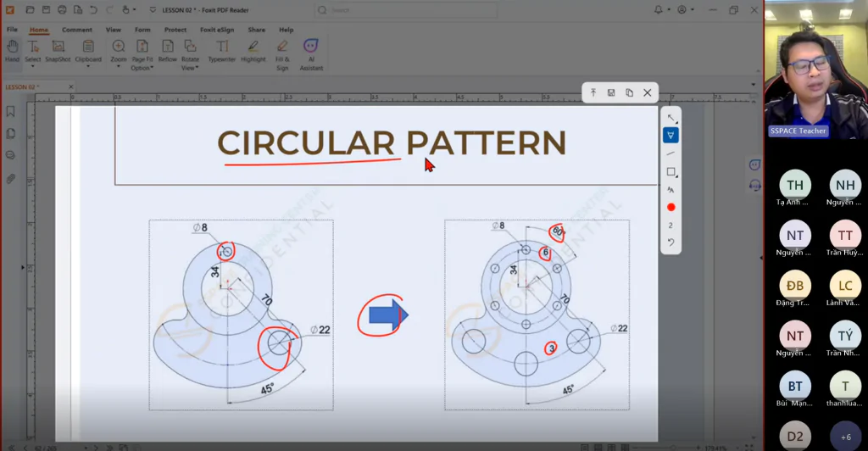Open the support headset icon on right edge
This screenshot has width=868, height=451.
coord(754,186)
